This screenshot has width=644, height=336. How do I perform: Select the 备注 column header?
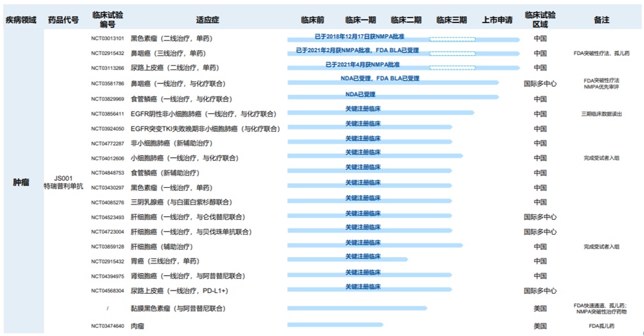coord(602,20)
